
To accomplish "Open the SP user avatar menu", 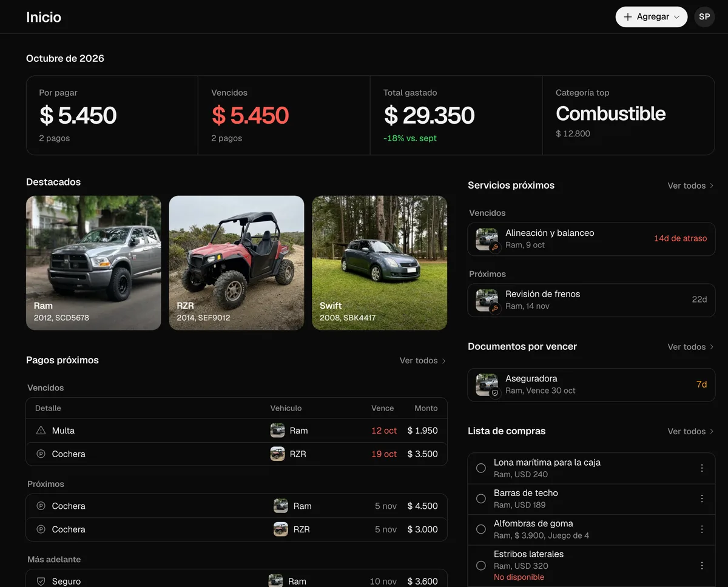I will 704,17.
